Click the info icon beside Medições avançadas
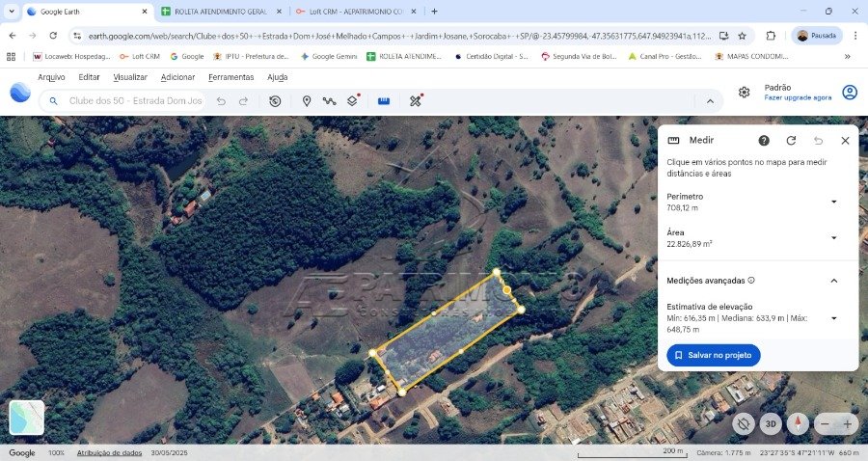Image resolution: width=868 pixels, height=461 pixels. (751, 280)
